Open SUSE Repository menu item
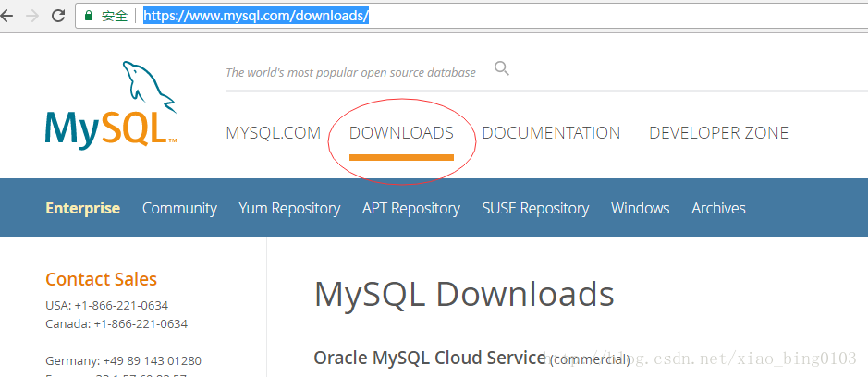This screenshot has width=868, height=377. tap(535, 209)
